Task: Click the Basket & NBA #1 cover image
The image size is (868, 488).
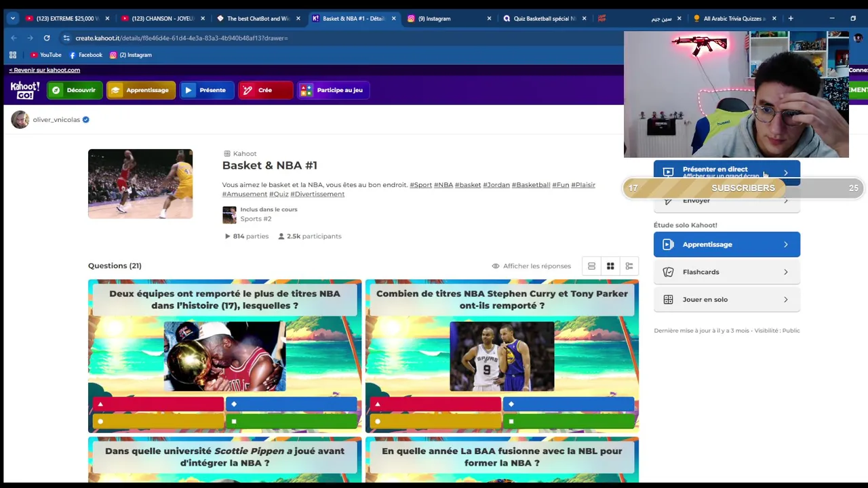Action: tap(140, 184)
